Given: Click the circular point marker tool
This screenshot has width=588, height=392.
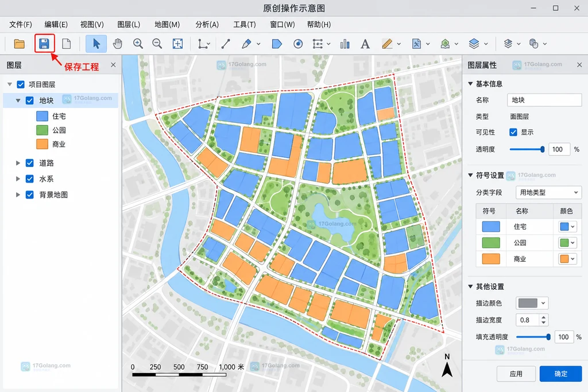Looking at the screenshot, I should [x=298, y=44].
